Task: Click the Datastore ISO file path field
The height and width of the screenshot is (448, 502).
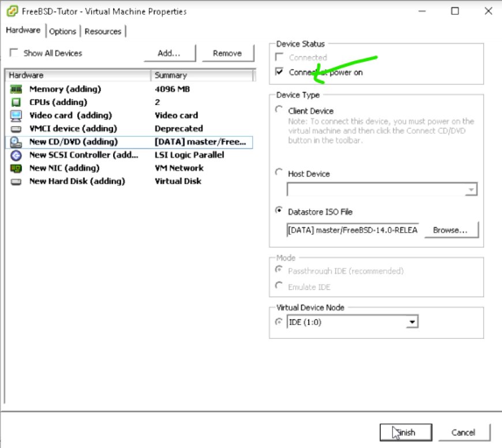Action: tap(353, 230)
